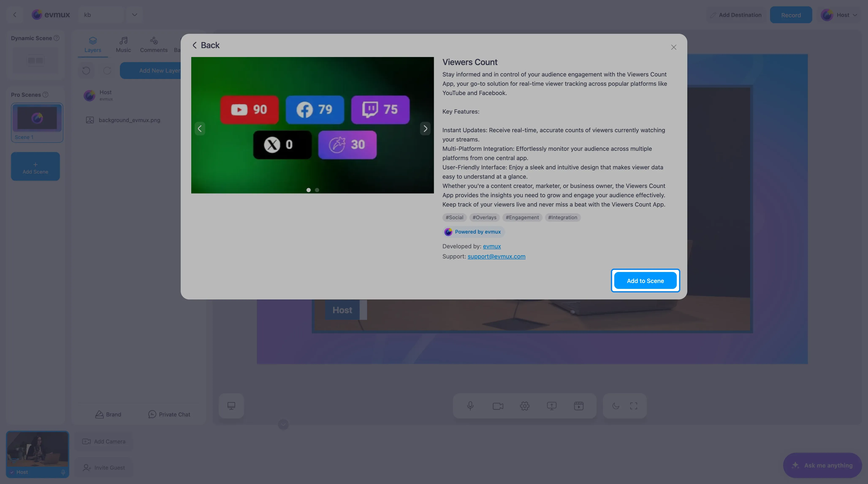The width and height of the screenshot is (868, 484).
Task: Click Add to Scene button
Action: (x=645, y=280)
